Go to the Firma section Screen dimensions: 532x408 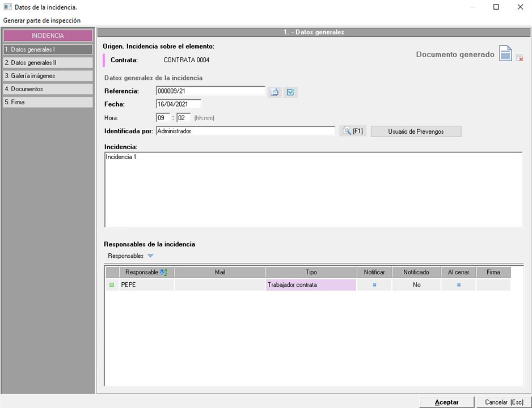[48, 103]
